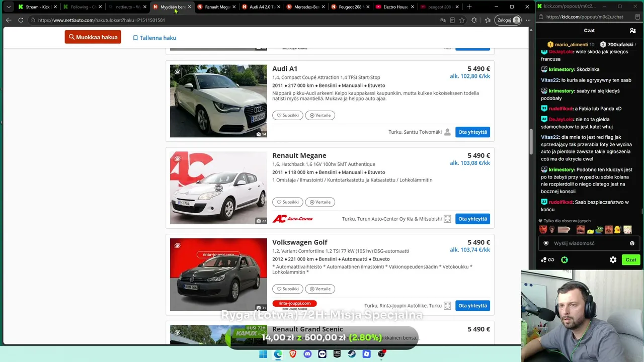Switch to the Following tab
The width and height of the screenshot is (644, 362).
click(83, 7)
